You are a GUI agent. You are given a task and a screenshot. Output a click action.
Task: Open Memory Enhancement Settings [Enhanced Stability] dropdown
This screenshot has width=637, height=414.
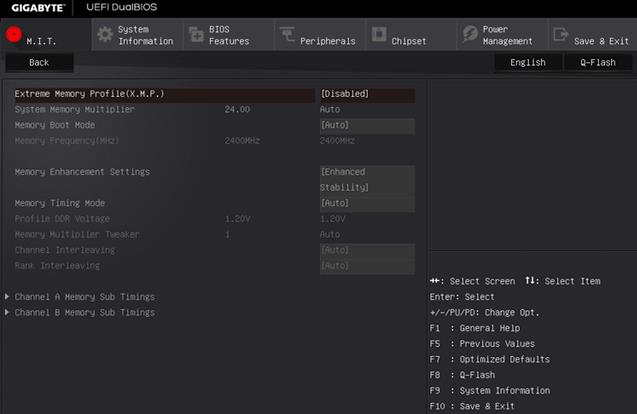pos(367,180)
